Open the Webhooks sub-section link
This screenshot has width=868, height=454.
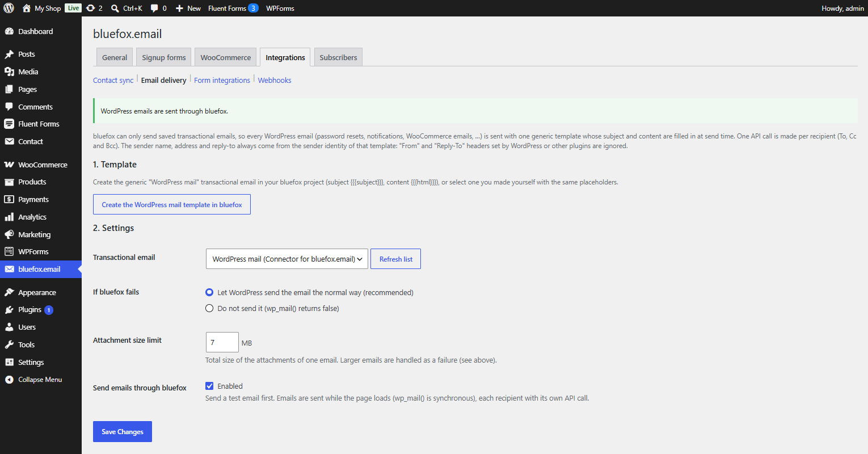[275, 80]
